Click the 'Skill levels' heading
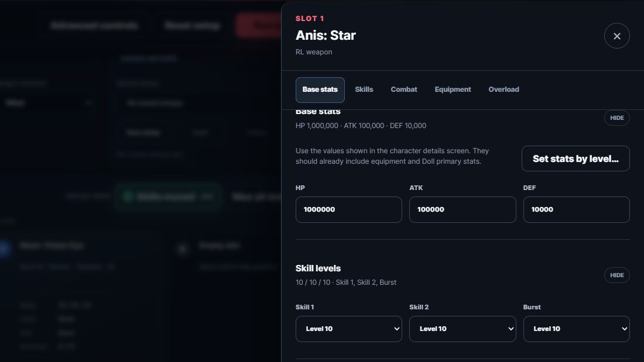This screenshot has width=644, height=362. pos(318,268)
